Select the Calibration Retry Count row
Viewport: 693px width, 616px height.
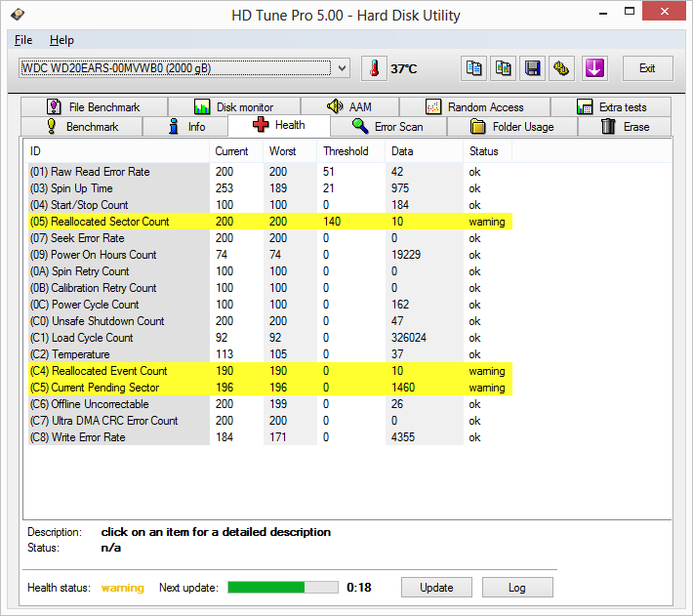point(270,288)
